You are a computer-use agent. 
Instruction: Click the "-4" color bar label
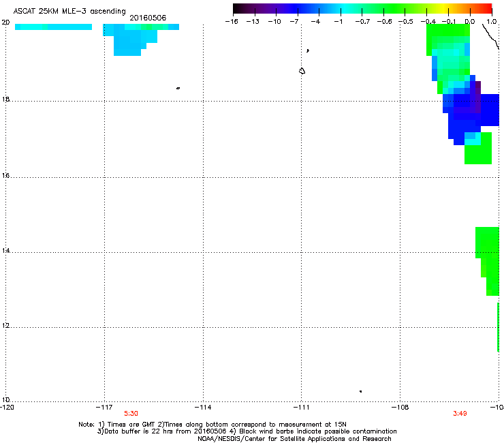pyautogui.click(x=315, y=22)
